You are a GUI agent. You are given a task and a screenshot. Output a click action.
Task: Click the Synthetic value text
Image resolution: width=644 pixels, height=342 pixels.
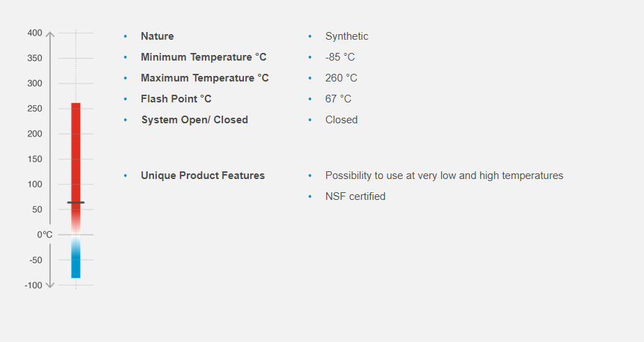[346, 36]
